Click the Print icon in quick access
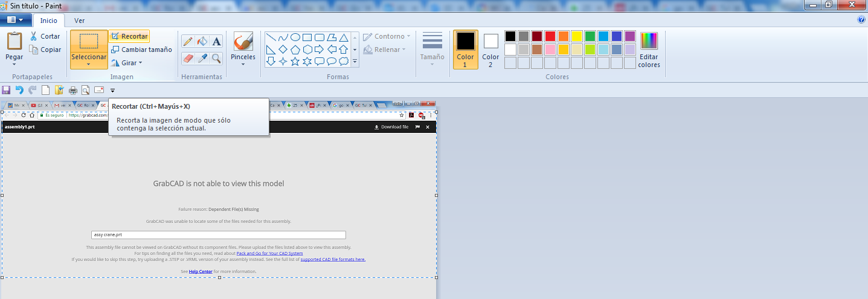 (73, 90)
